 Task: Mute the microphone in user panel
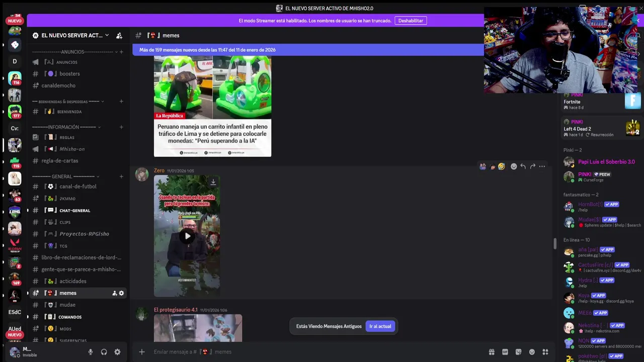pyautogui.click(x=91, y=352)
